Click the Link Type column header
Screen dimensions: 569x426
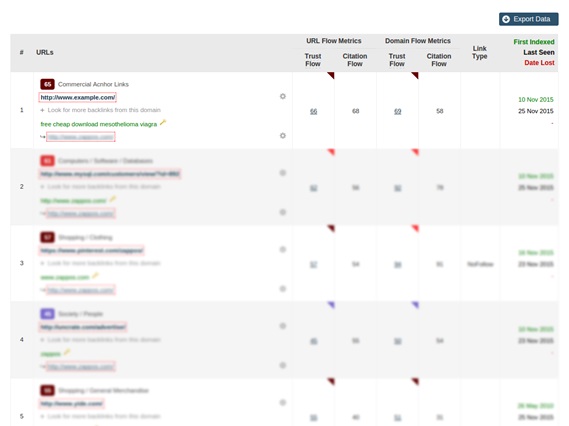tap(479, 52)
